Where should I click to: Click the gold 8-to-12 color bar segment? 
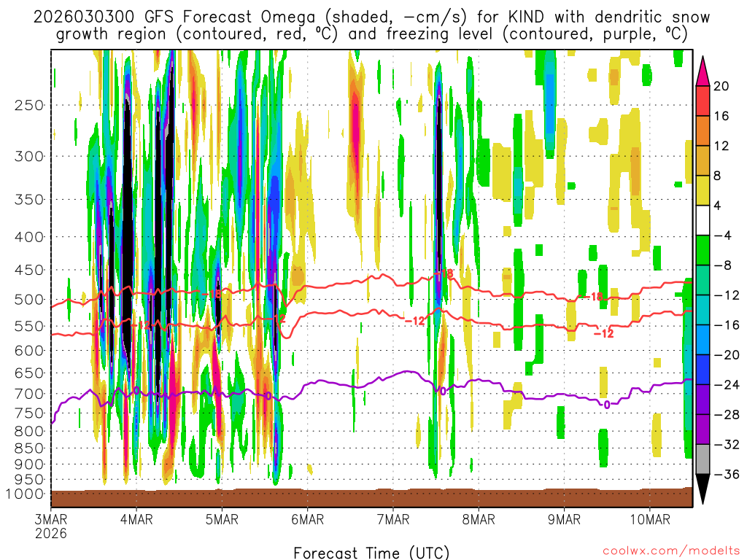click(x=703, y=160)
